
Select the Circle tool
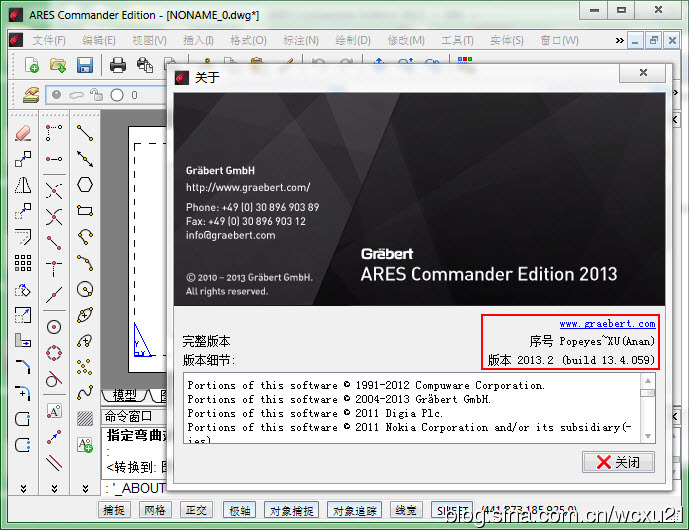pos(85,289)
